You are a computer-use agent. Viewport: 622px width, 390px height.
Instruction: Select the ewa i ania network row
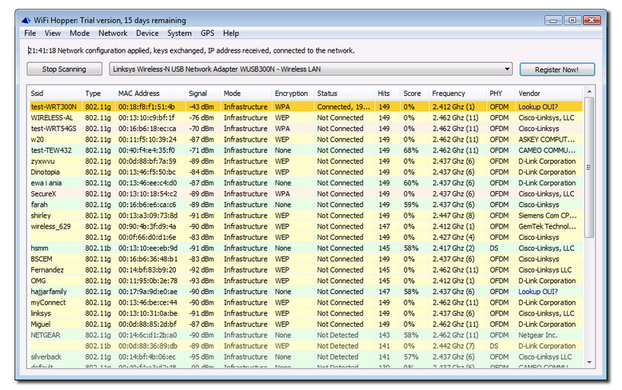306,183
